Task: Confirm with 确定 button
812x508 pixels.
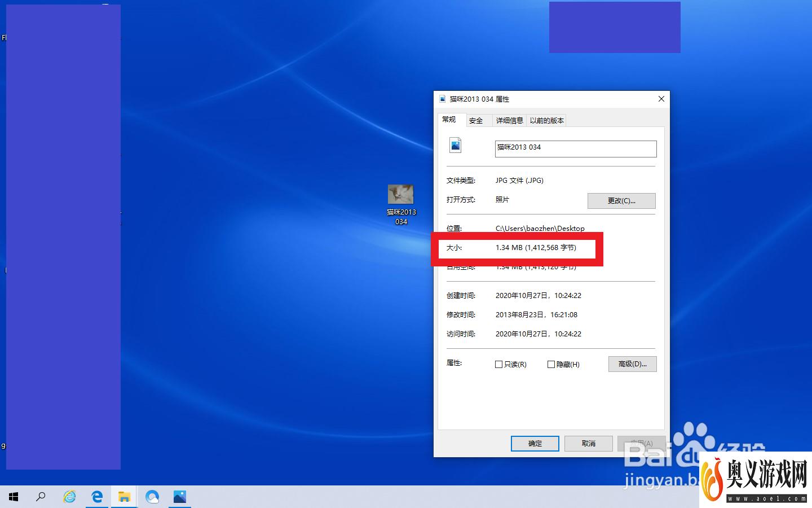Action: coord(535,444)
